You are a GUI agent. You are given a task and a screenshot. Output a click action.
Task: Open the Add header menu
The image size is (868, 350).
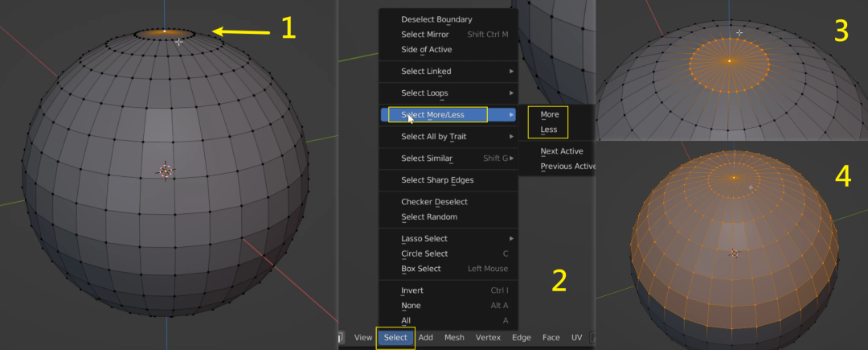coord(426,337)
